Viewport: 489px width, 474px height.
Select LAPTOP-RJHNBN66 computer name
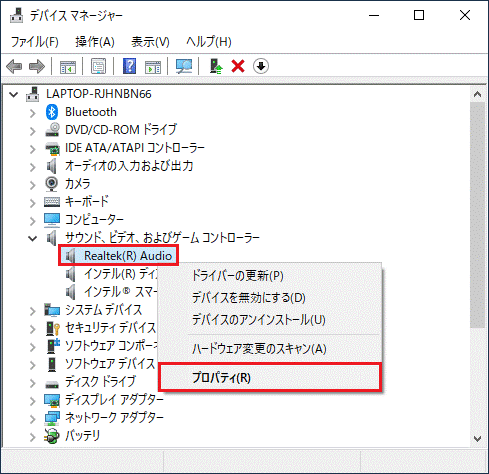click(x=99, y=94)
